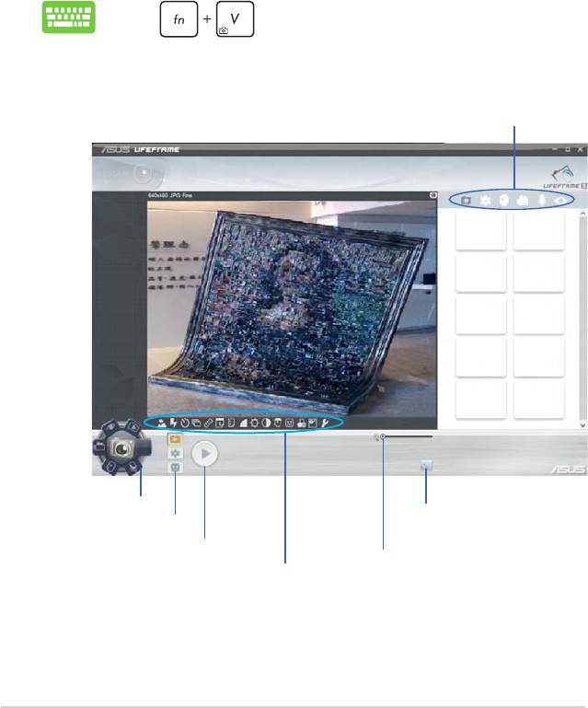The height and width of the screenshot is (708, 588).
Task: Click the zoom slider handle
Action: (x=383, y=436)
